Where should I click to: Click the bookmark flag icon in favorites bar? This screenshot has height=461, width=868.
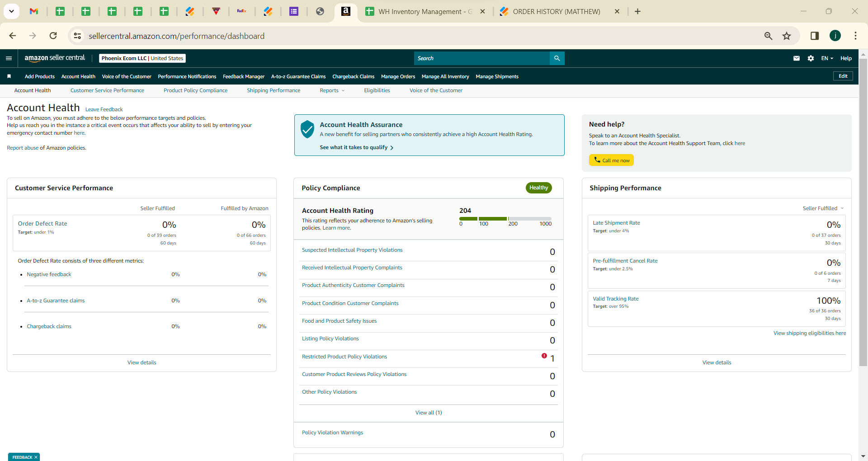pyautogui.click(x=9, y=76)
